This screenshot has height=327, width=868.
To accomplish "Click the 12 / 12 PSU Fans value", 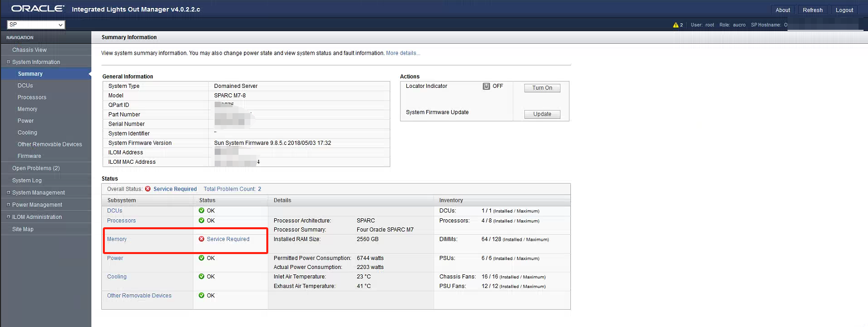I will 513,286.
